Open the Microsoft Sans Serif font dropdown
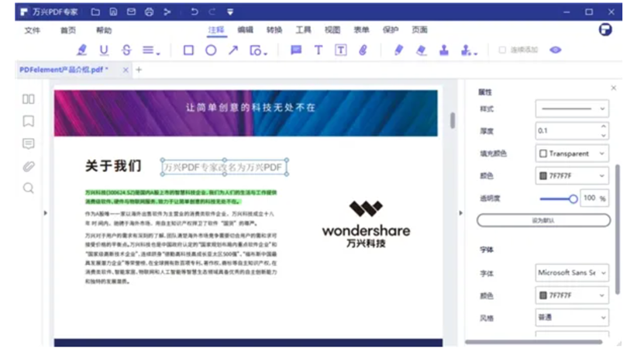 (572, 273)
